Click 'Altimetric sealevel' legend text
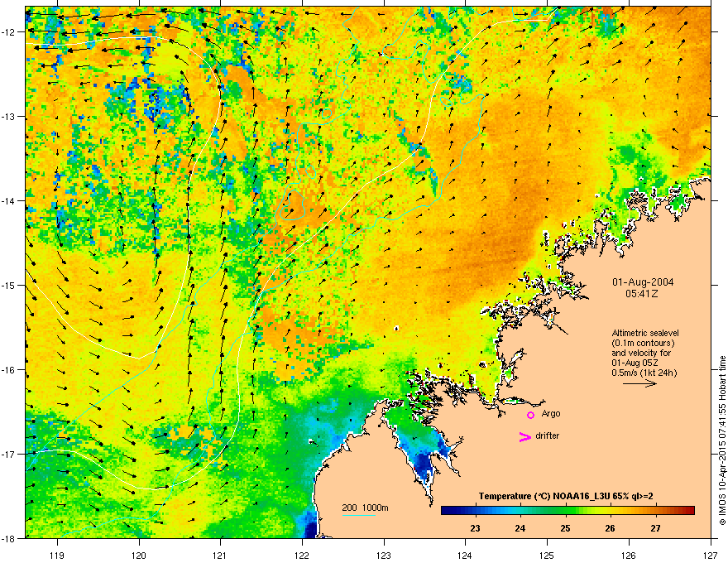728x563 pixels. tap(645, 333)
